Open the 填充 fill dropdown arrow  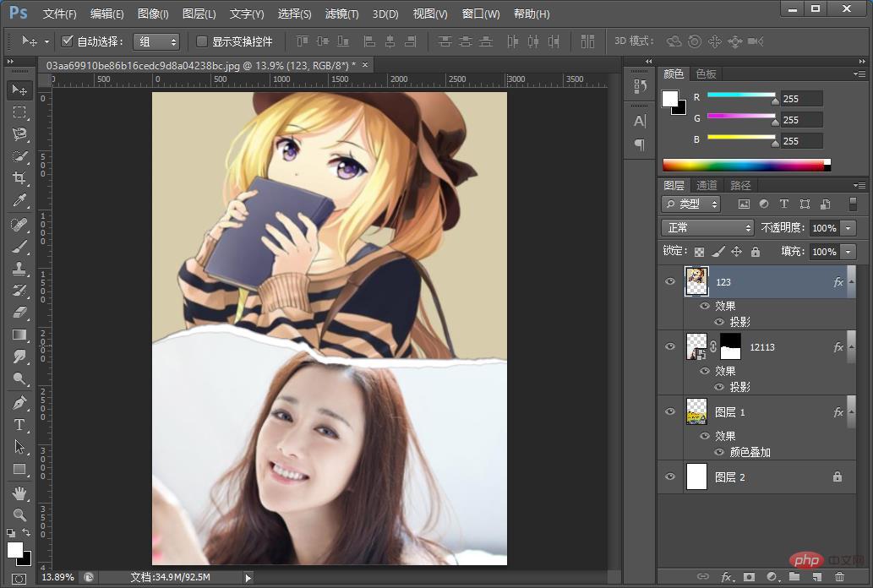[848, 252]
